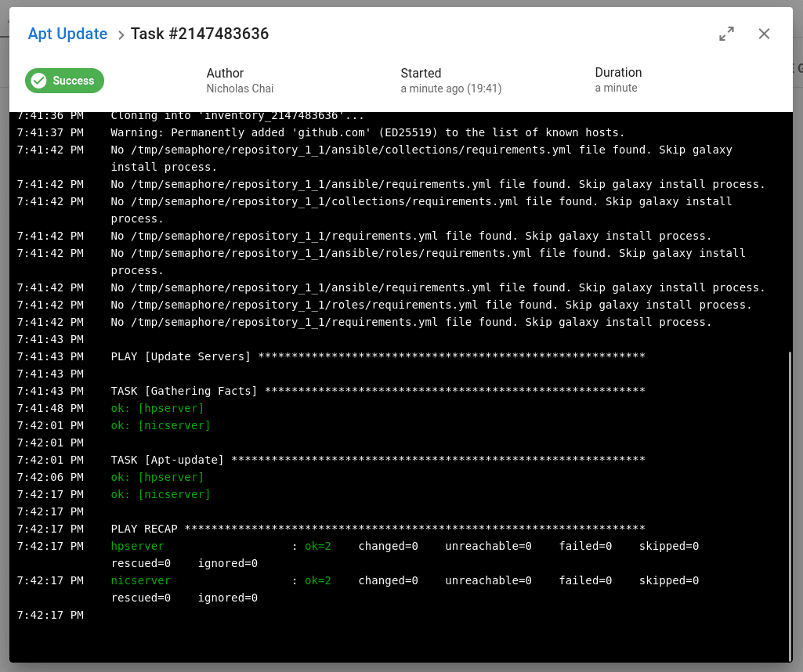Click the 7:42:06 PM timestamp
Viewport: 803px width, 672px height.
pos(50,477)
